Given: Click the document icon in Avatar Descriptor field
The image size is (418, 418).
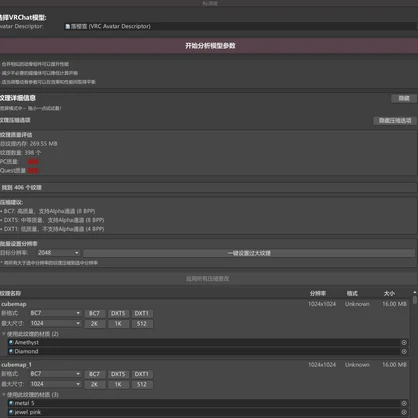Looking at the screenshot, I should click(68, 26).
